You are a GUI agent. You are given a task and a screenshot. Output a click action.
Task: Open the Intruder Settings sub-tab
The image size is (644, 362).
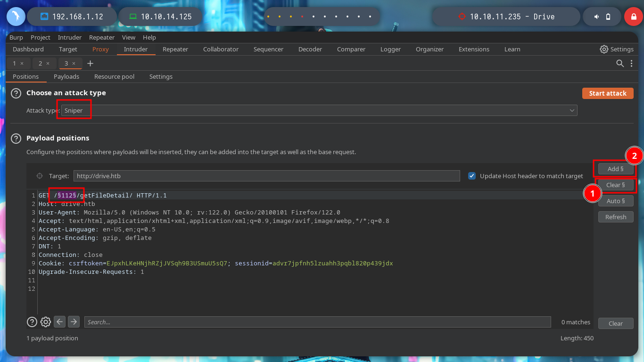tap(161, 76)
